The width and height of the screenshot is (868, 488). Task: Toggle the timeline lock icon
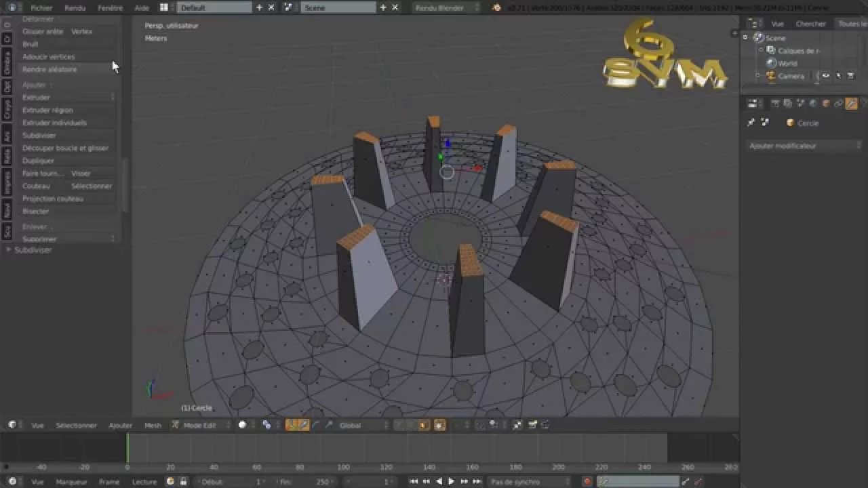tap(183, 481)
